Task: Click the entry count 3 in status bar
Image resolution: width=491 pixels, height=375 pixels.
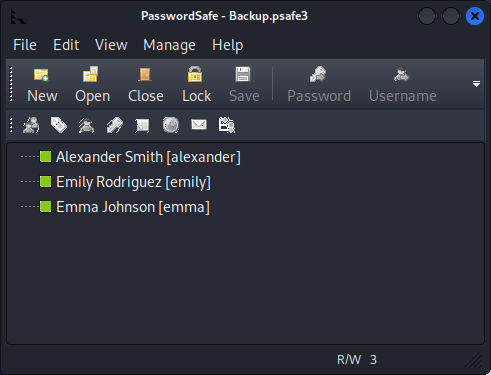Action: pos(373,360)
